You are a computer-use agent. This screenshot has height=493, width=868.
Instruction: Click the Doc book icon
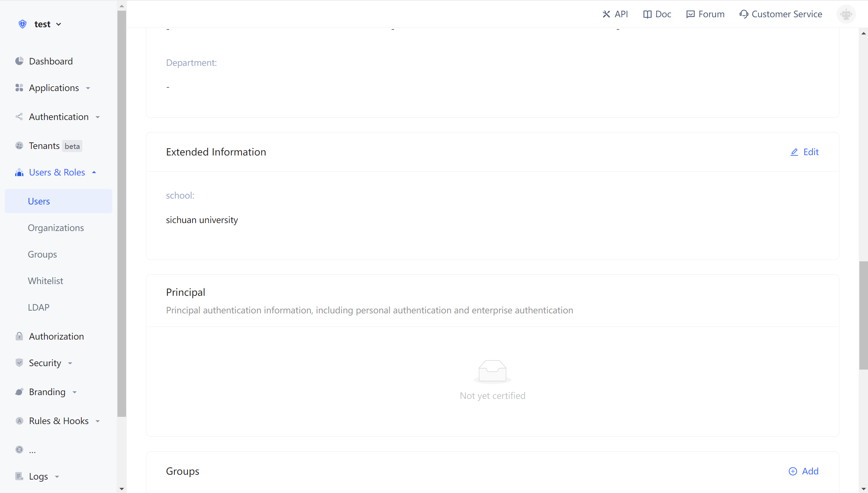[x=647, y=14]
